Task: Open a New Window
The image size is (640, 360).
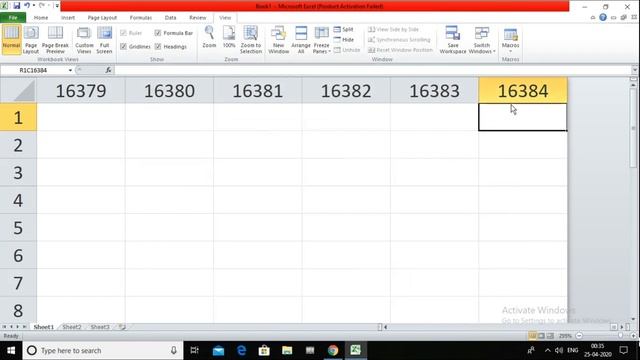Action: 278,39
